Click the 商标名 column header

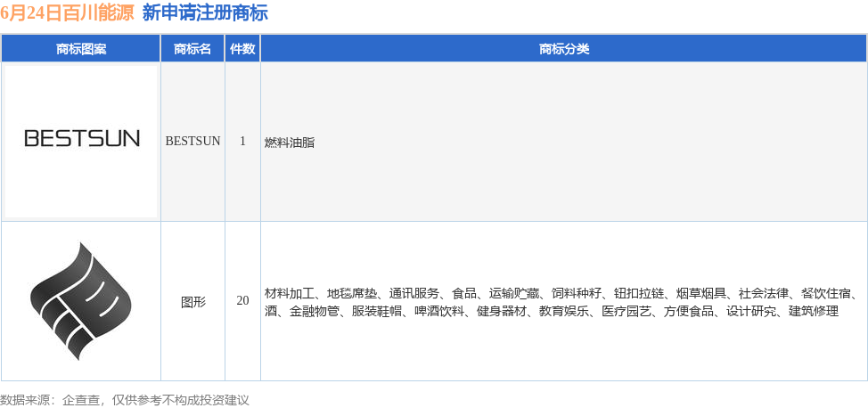point(192,49)
